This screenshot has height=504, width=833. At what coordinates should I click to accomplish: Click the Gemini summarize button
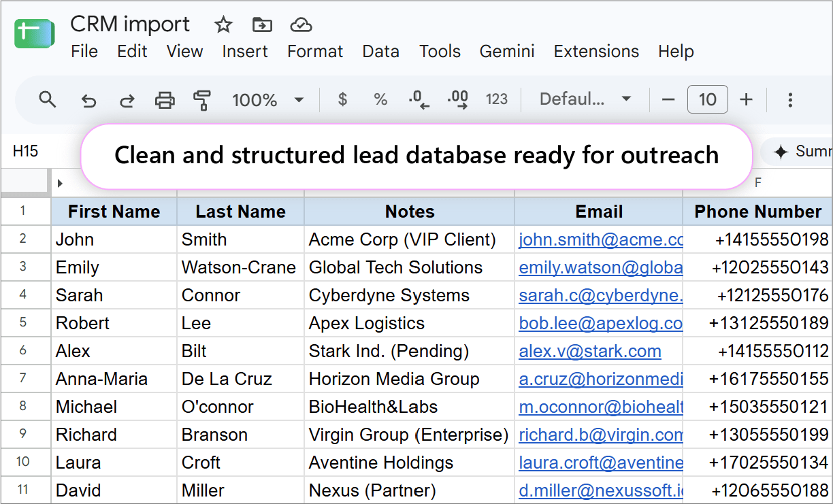tap(796, 151)
